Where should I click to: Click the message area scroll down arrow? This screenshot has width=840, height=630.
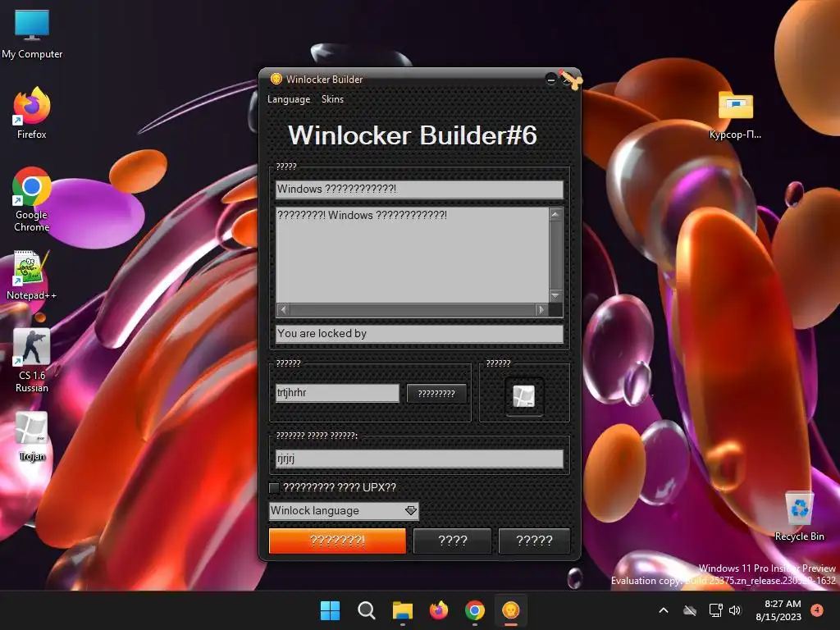click(x=555, y=295)
